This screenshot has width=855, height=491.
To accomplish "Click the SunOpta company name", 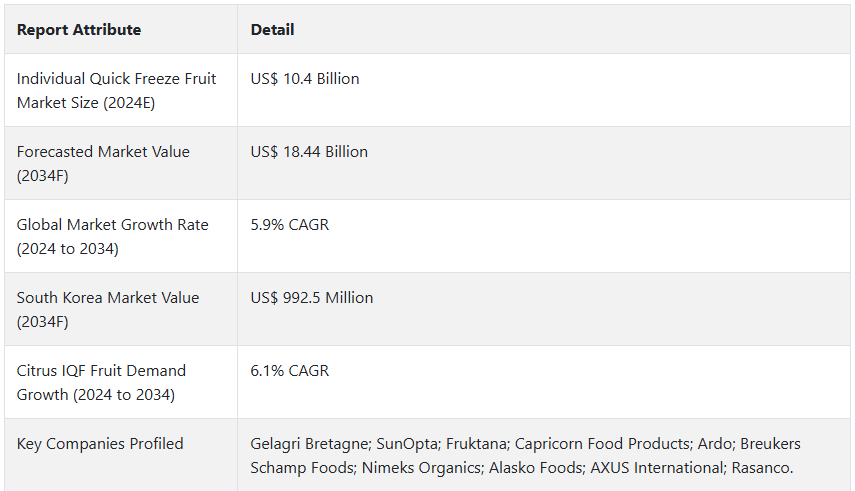I will tap(407, 444).
